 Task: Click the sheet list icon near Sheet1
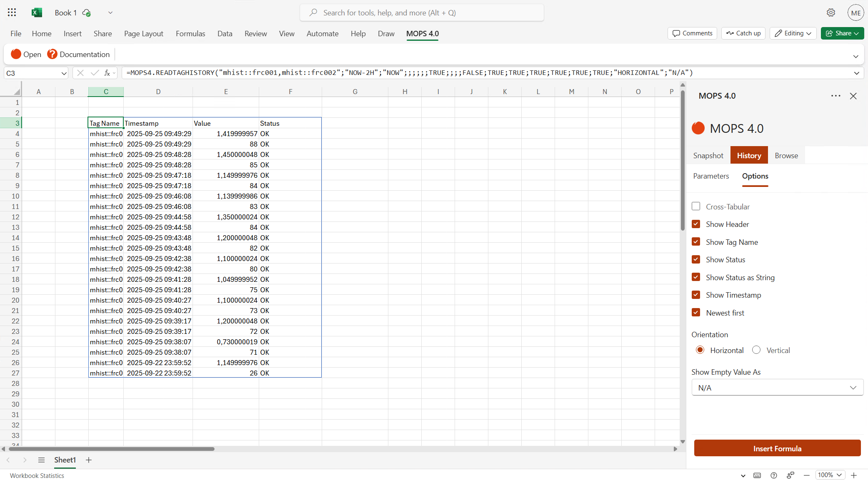[41, 460]
